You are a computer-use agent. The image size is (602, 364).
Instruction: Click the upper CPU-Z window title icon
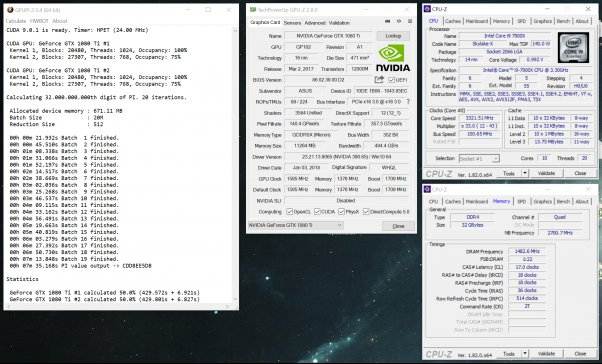[427, 9]
